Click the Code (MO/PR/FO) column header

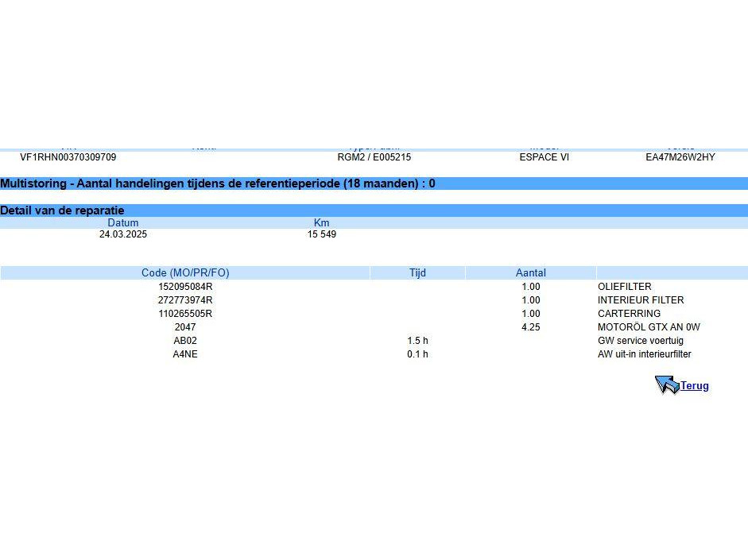click(185, 272)
